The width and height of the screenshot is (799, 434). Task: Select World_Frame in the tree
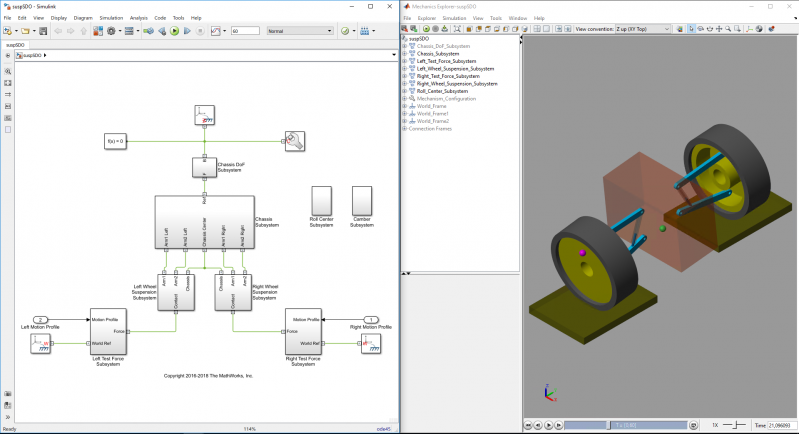[432, 106]
